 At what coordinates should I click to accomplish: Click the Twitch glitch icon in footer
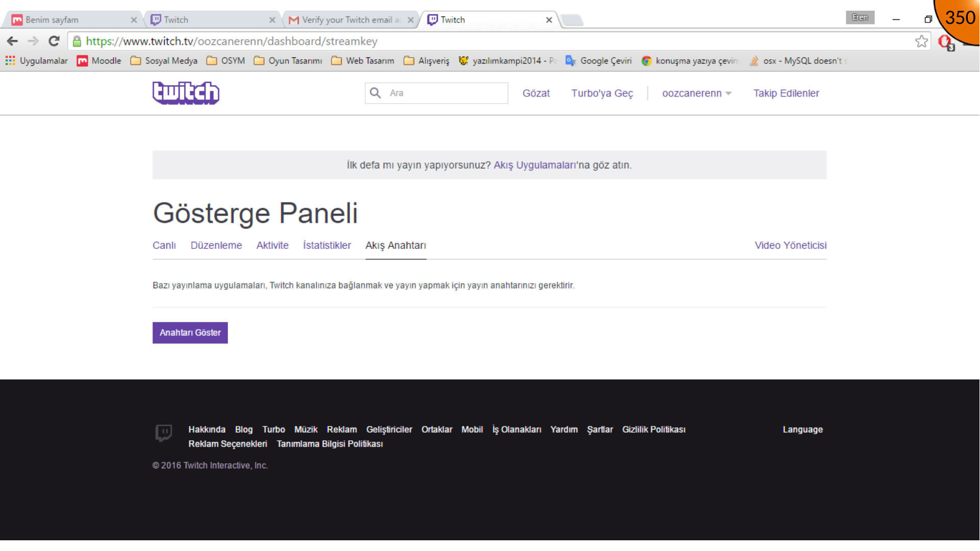(164, 433)
